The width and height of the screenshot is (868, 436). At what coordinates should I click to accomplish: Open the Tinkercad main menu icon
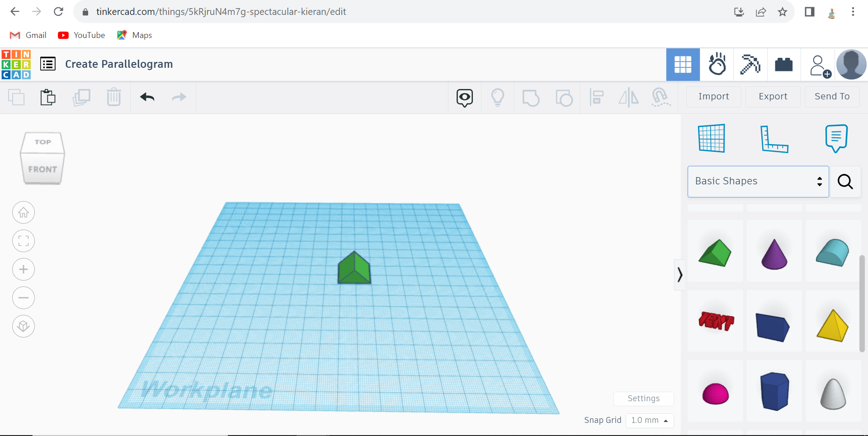point(47,64)
